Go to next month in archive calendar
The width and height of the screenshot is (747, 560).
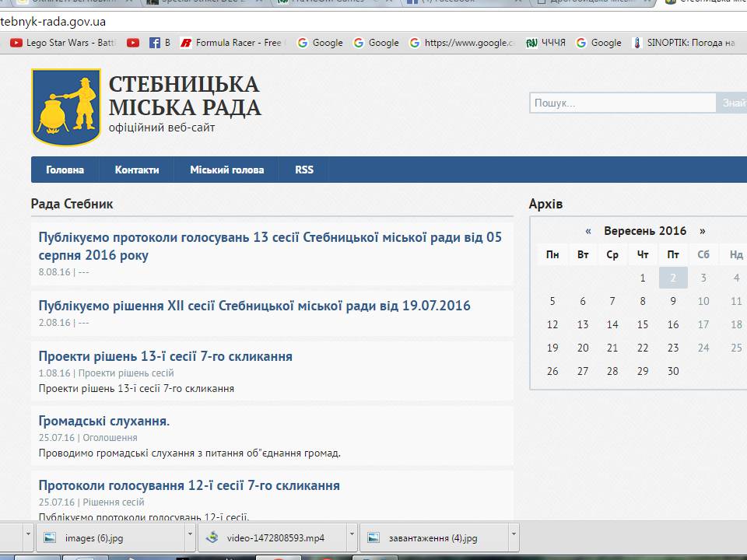(702, 231)
